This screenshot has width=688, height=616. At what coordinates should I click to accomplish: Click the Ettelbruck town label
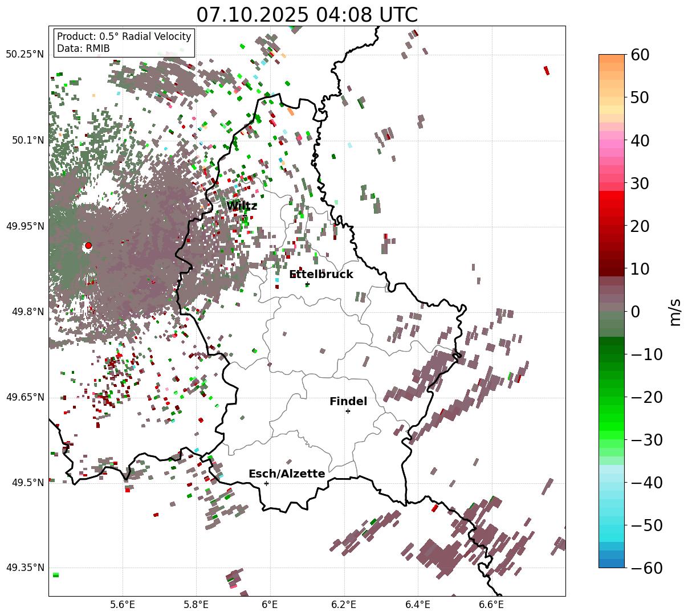pyautogui.click(x=321, y=275)
